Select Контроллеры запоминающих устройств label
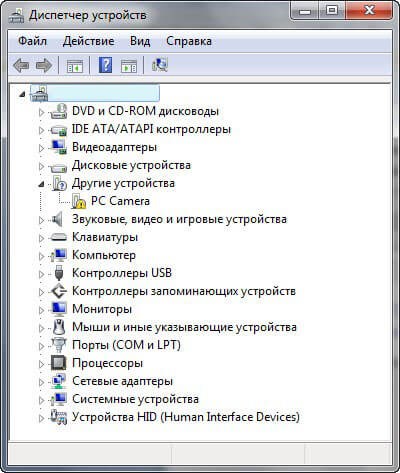Screen dimensions: 400x473 point(184,291)
